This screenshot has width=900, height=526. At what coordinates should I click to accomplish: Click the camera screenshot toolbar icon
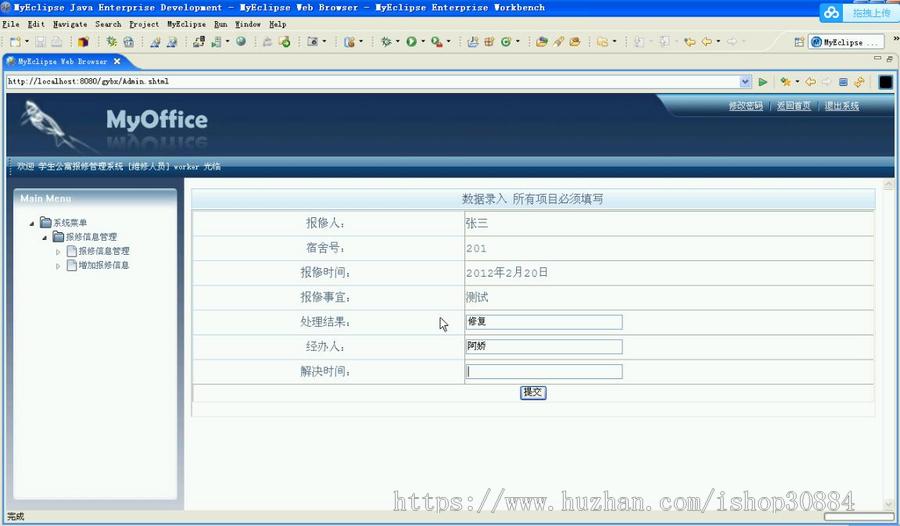click(313, 41)
